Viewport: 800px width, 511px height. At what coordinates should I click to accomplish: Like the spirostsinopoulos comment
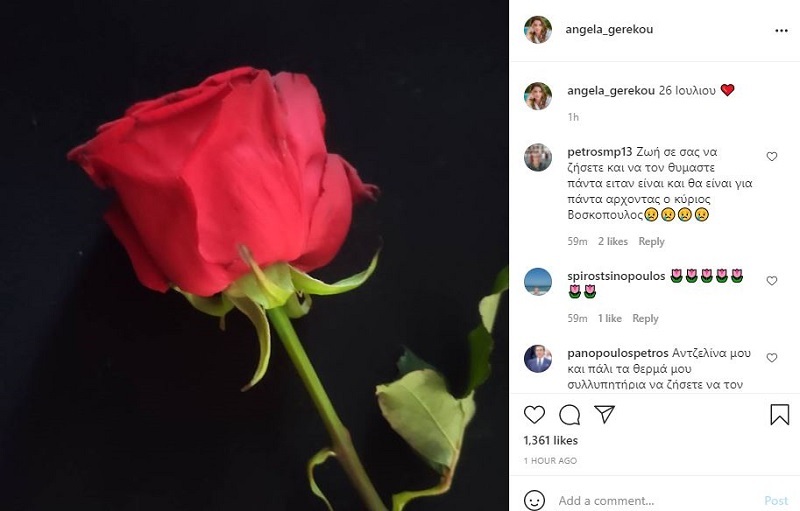[772, 280]
